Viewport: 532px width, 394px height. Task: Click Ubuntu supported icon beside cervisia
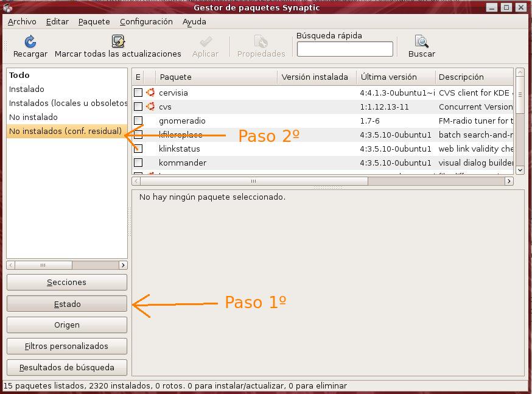(150, 93)
